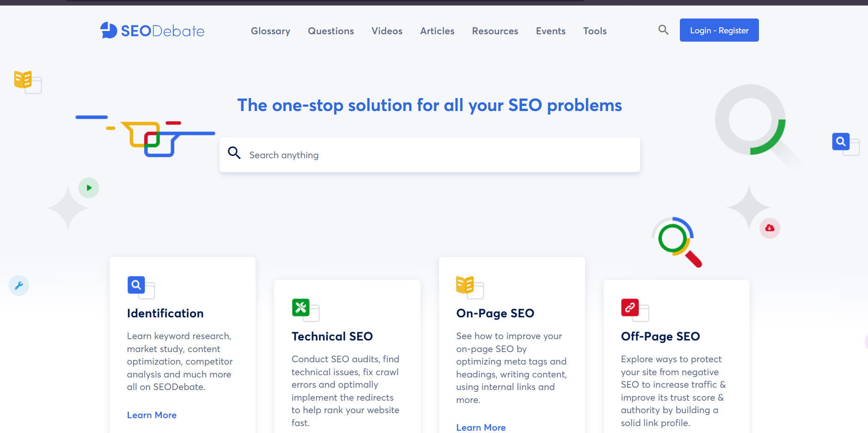This screenshot has height=433, width=868.
Task: Click the green play button circle icon
Action: tap(89, 188)
